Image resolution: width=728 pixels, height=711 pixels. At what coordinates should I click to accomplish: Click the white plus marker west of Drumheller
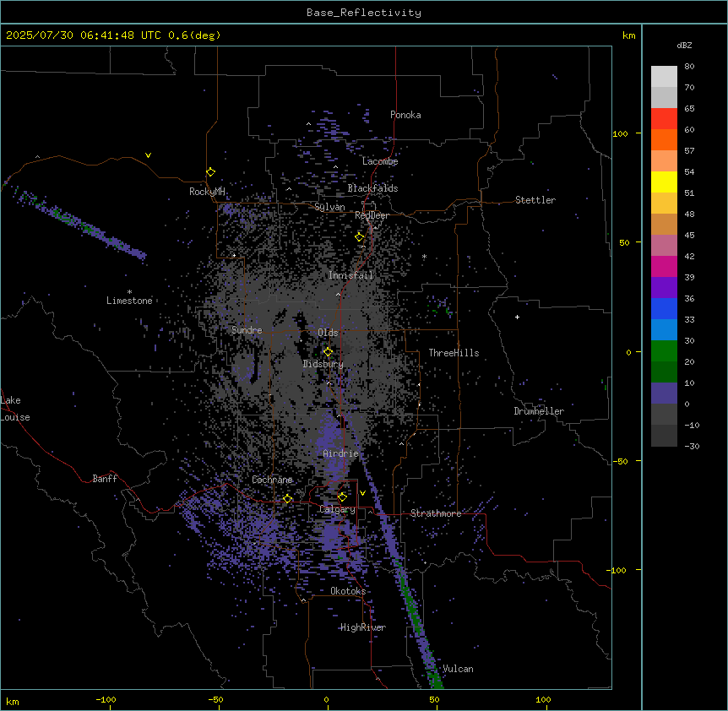[517, 317]
